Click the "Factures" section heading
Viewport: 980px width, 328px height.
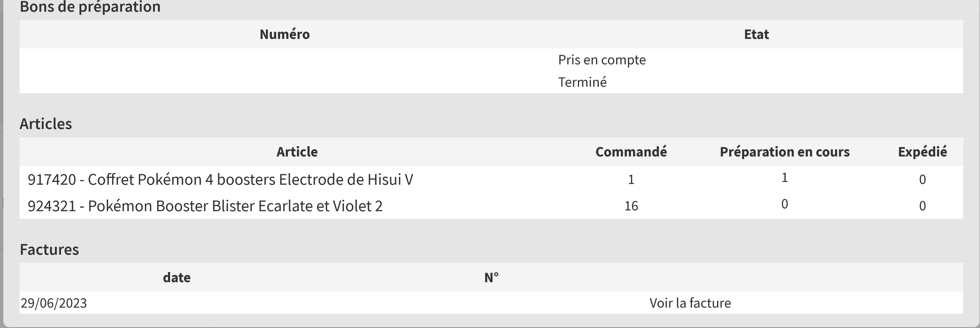click(50, 250)
